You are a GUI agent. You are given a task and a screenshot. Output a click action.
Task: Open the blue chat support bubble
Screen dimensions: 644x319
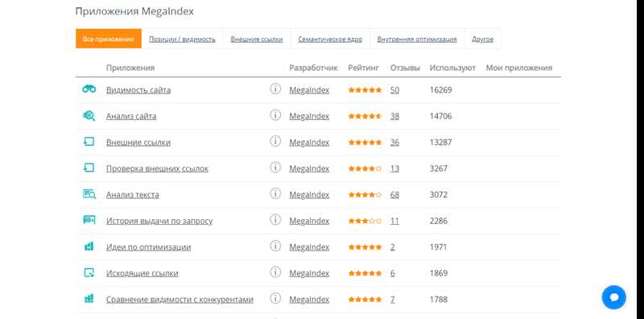click(x=614, y=297)
